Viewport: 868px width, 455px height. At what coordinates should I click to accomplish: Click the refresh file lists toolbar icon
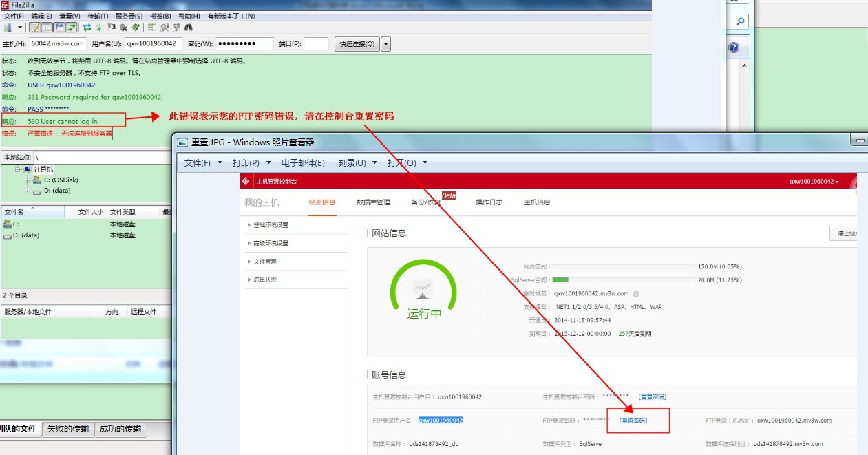[87, 28]
